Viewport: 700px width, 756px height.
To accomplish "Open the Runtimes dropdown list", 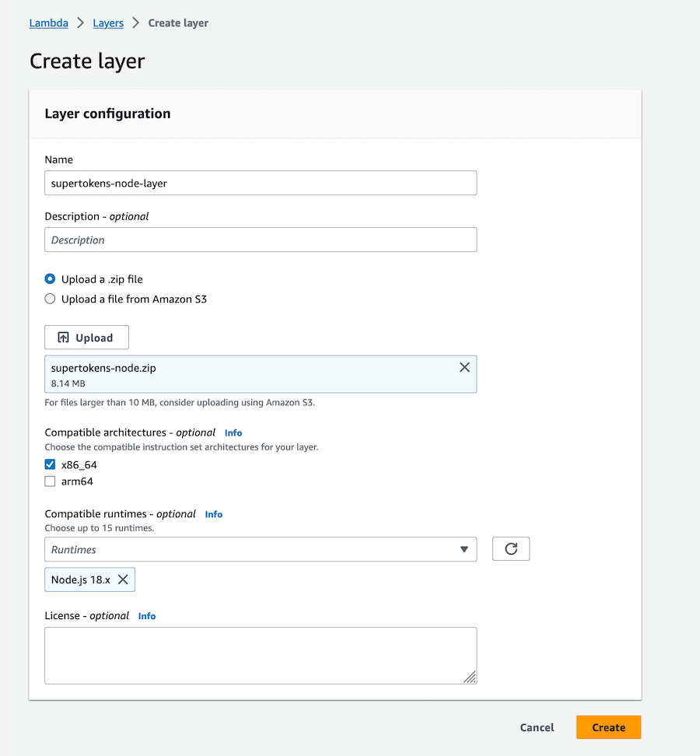I will coord(261,548).
